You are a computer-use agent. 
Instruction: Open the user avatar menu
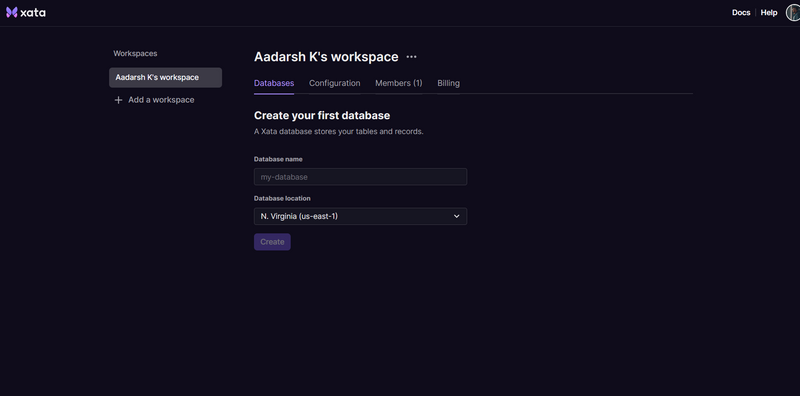[x=793, y=13]
